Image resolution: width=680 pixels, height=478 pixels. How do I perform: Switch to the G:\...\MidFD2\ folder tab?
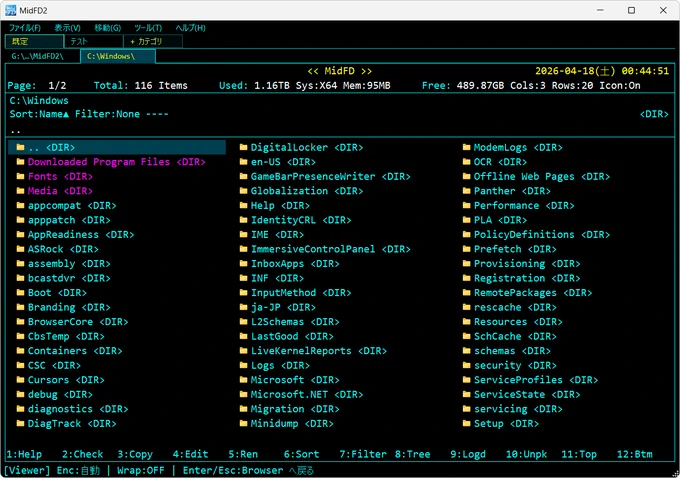[x=43, y=56]
